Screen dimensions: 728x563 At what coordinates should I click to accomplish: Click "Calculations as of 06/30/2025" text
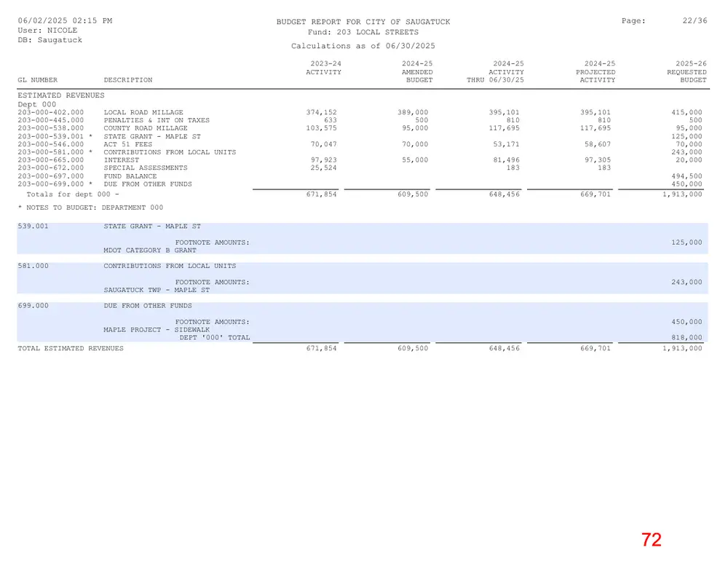[363, 46]
